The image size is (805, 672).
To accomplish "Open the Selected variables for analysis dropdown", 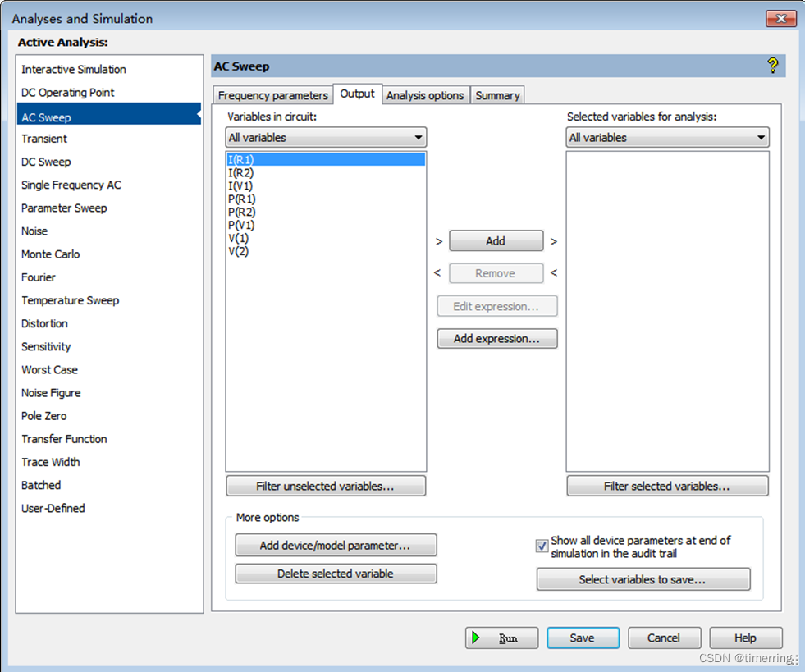I will tap(667, 138).
